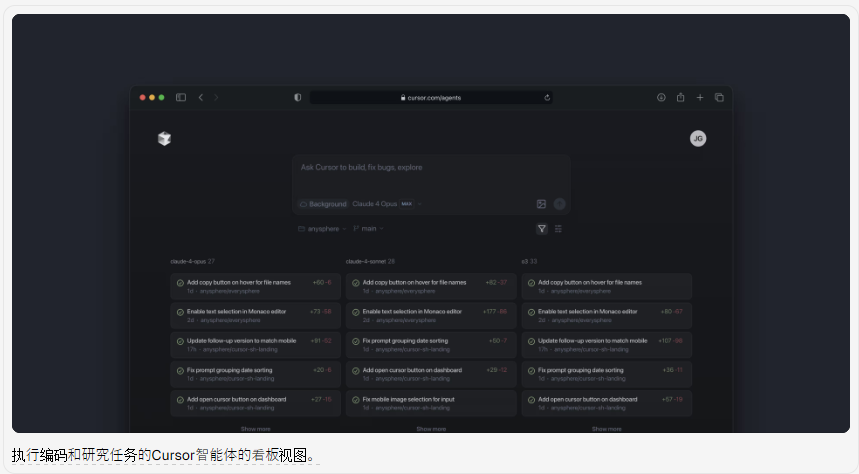Click the MAX mode badge
859x474 pixels.
tap(406, 204)
